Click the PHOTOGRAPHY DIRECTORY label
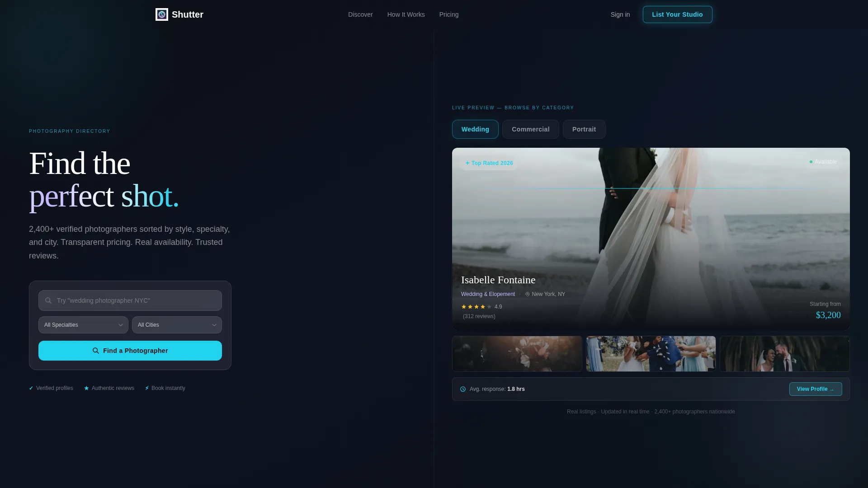 pyautogui.click(x=70, y=131)
